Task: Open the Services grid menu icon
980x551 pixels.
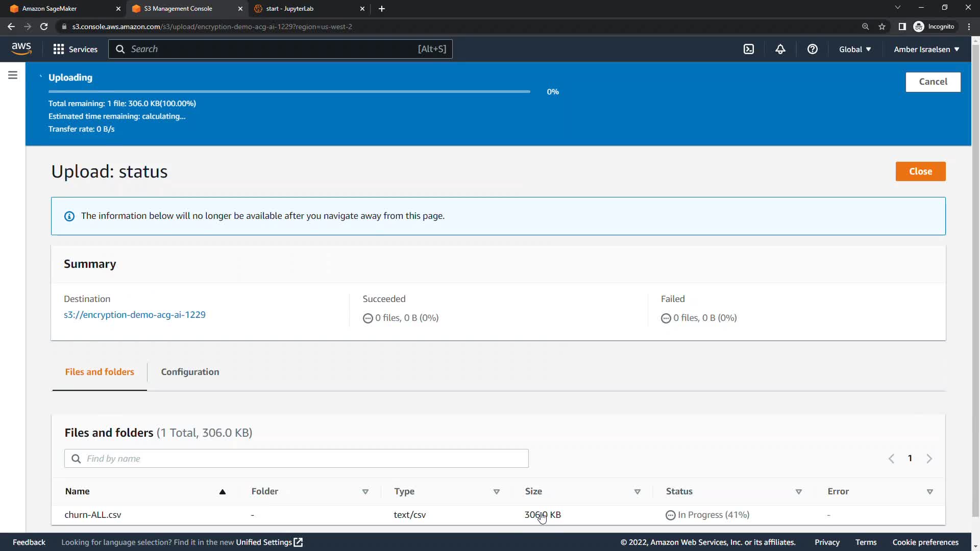Action: [59, 49]
